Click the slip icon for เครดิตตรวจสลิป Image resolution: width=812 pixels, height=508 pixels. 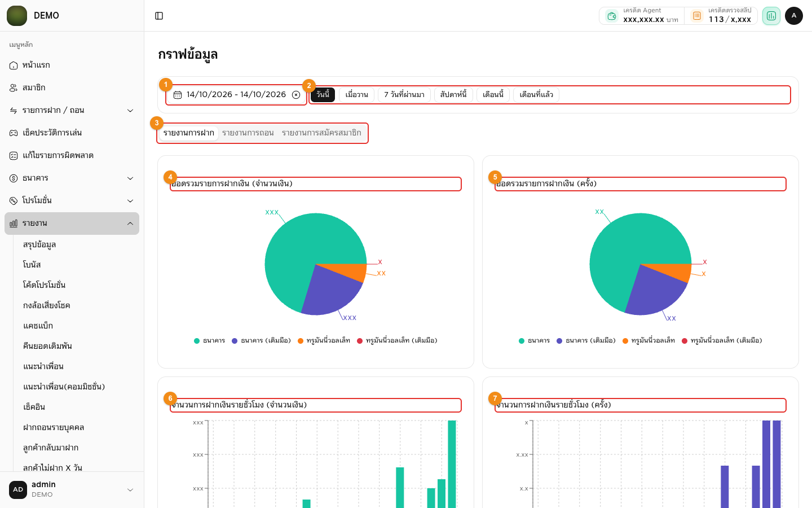(697, 16)
